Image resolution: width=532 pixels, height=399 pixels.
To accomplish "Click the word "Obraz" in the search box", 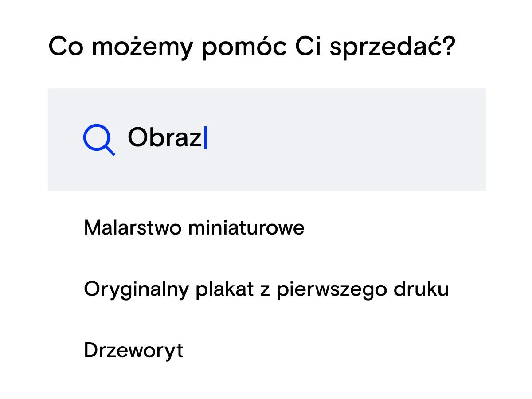I will click(x=164, y=138).
